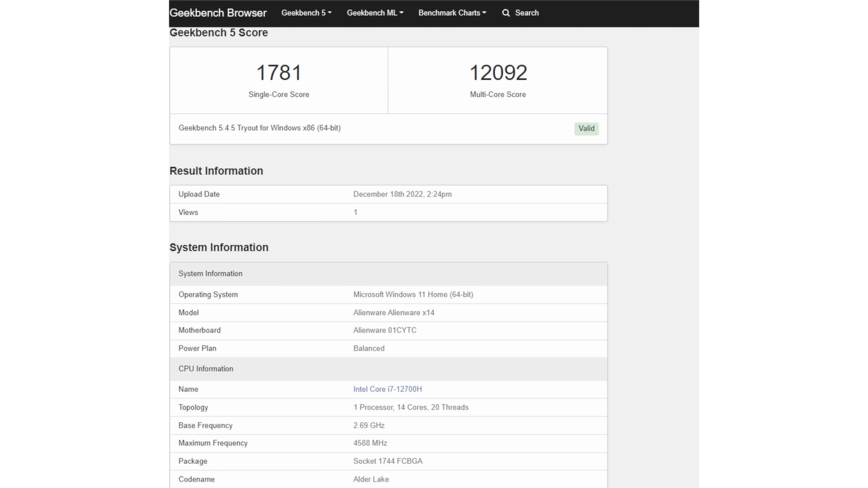Image resolution: width=868 pixels, height=488 pixels.
Task: Click the Balanced power plan value
Action: click(x=369, y=348)
